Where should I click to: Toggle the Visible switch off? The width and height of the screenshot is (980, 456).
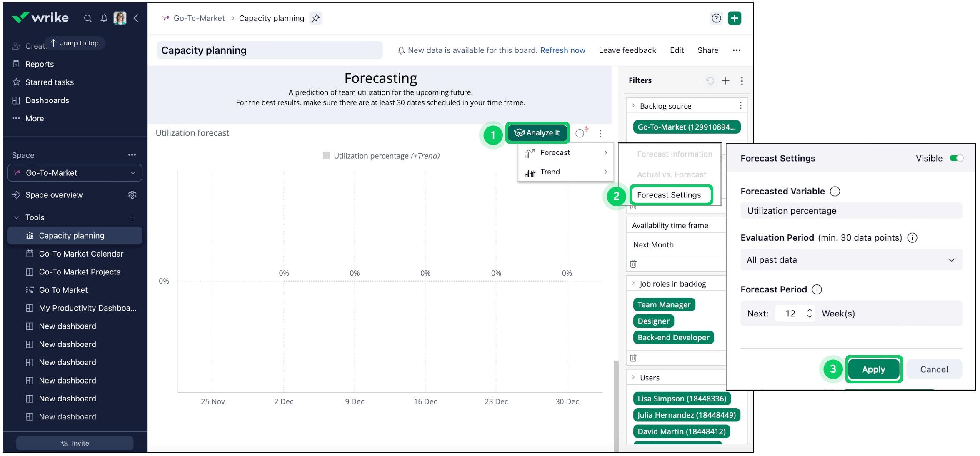click(956, 158)
